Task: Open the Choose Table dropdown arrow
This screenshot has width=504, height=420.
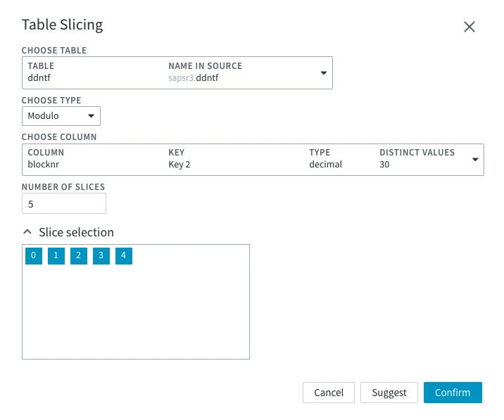Action: click(x=324, y=72)
